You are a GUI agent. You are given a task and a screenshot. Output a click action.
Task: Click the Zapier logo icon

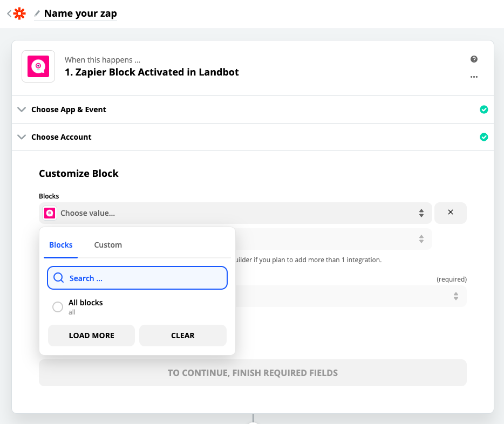click(19, 13)
